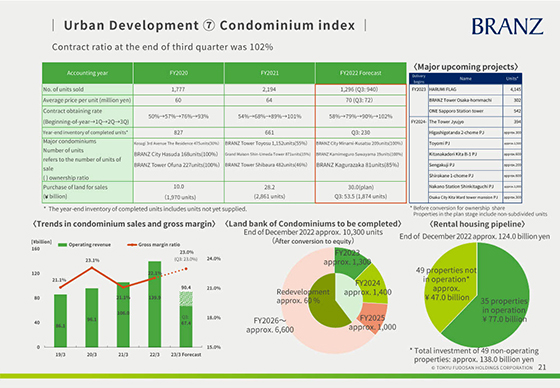Click the '(2,861 units)' cell text

coord(269,197)
